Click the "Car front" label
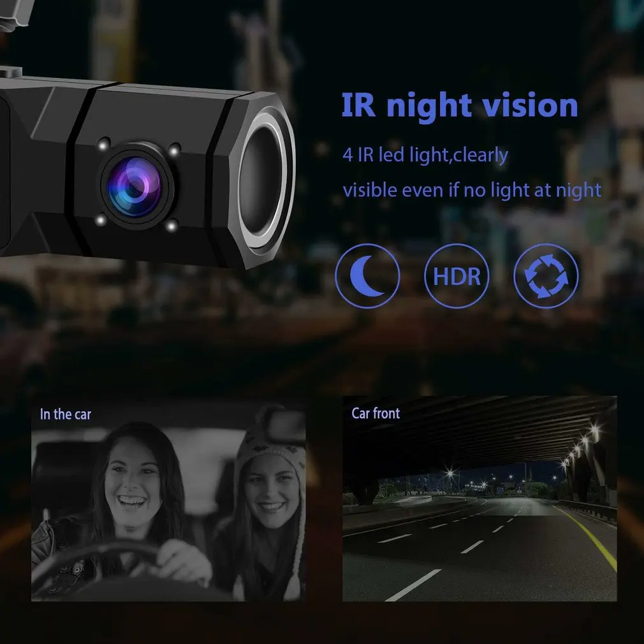Viewport: 644px width, 644px height. coord(376,413)
